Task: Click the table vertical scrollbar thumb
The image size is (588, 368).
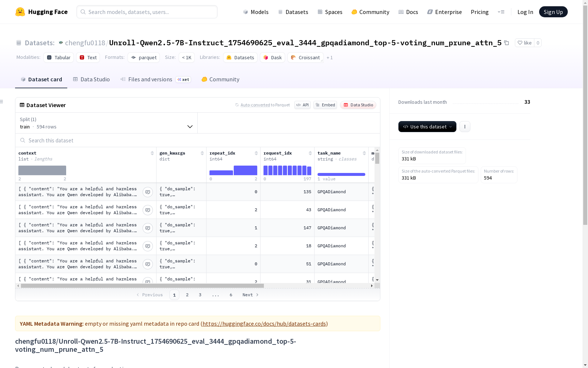Action: (x=377, y=158)
